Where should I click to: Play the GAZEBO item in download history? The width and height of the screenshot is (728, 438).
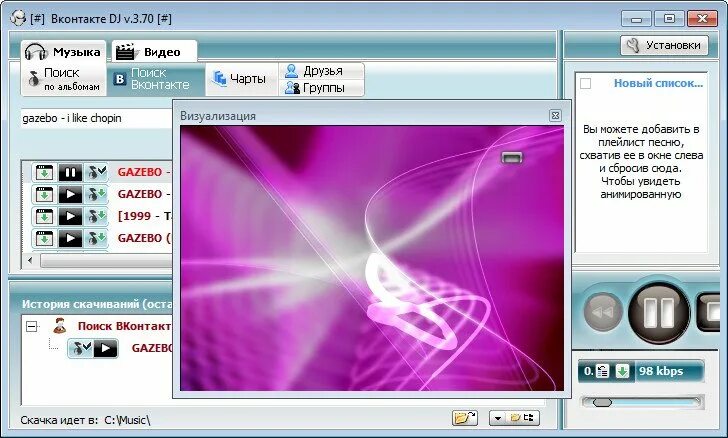point(106,348)
